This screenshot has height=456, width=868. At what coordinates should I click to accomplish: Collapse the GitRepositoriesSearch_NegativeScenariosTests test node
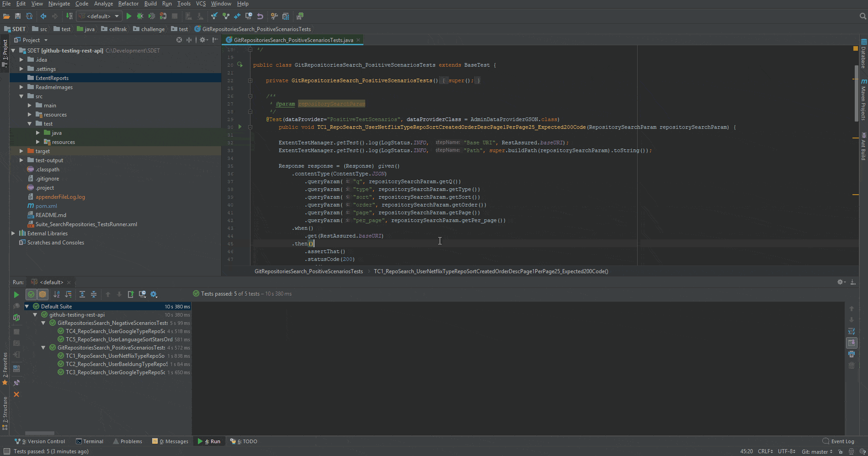[x=43, y=323]
